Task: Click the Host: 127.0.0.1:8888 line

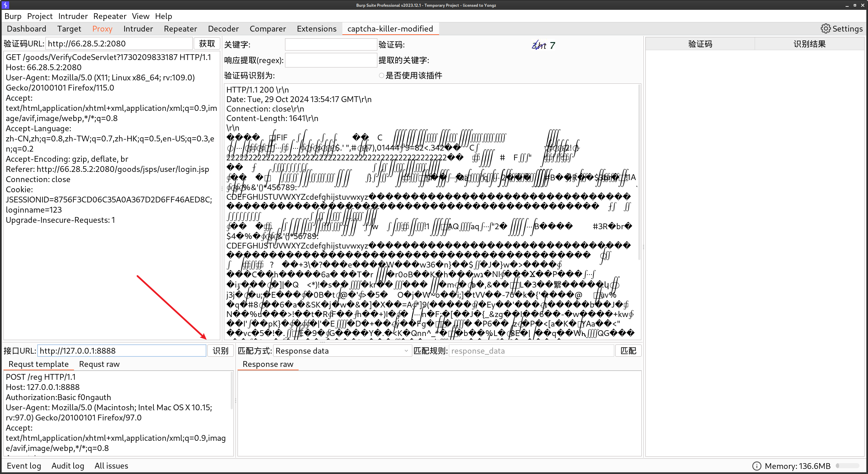Action: pyautogui.click(x=43, y=387)
